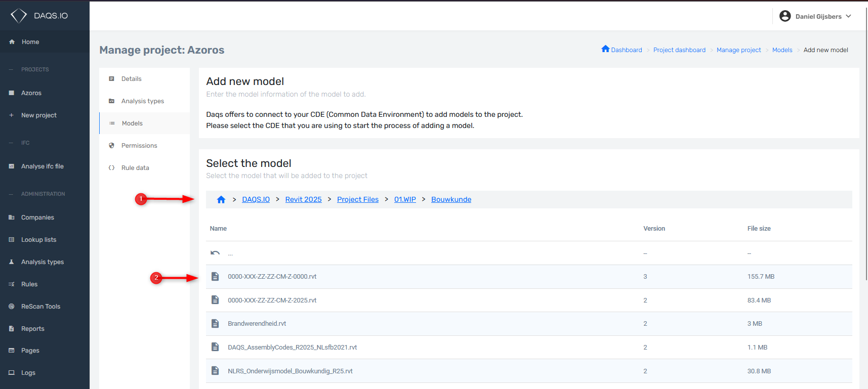Viewport: 868px width, 389px height.
Task: Click the ReScan Tools target icon
Action: click(12, 307)
